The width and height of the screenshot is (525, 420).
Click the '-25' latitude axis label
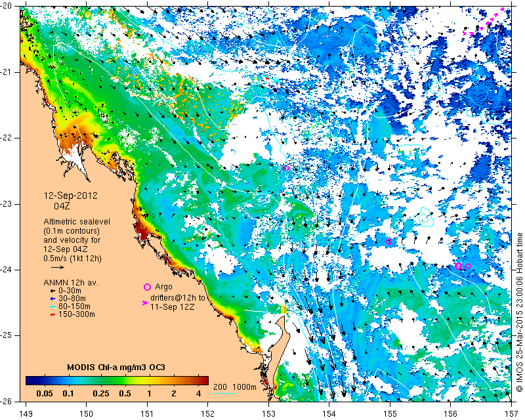pyautogui.click(x=7, y=335)
